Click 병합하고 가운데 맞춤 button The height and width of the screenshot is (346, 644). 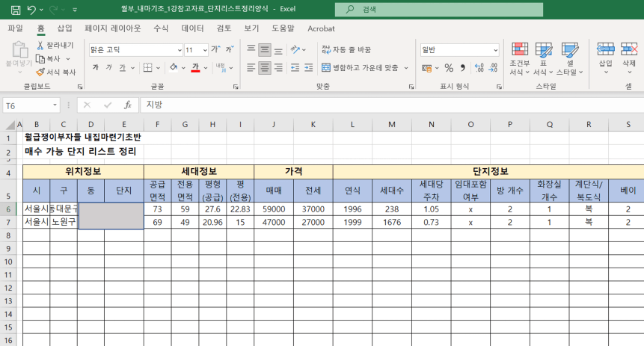click(361, 68)
